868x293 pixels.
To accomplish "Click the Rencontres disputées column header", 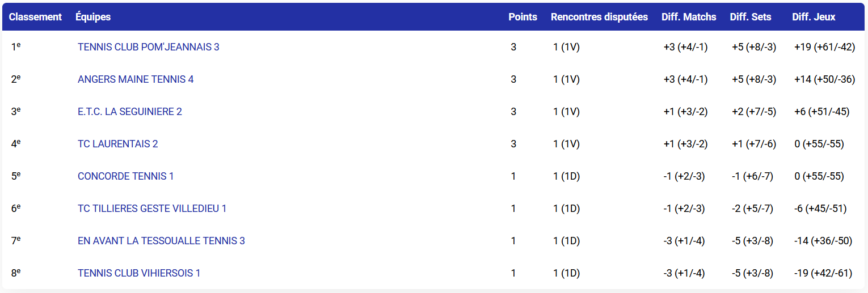I will click(599, 17).
